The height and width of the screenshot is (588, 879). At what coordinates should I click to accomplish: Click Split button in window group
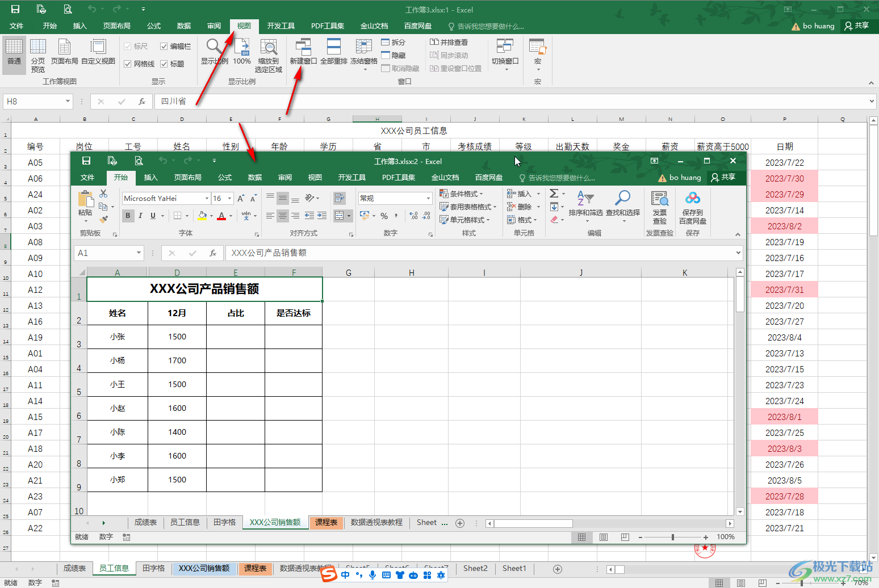point(393,42)
